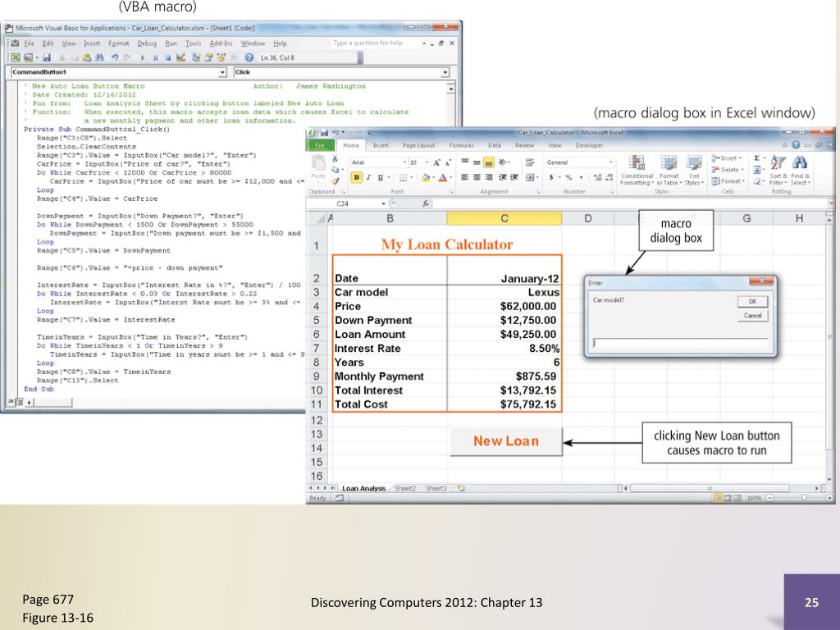Open the Arial font name dropdown
Screen dimensions: 840x630
pyautogui.click(x=404, y=162)
